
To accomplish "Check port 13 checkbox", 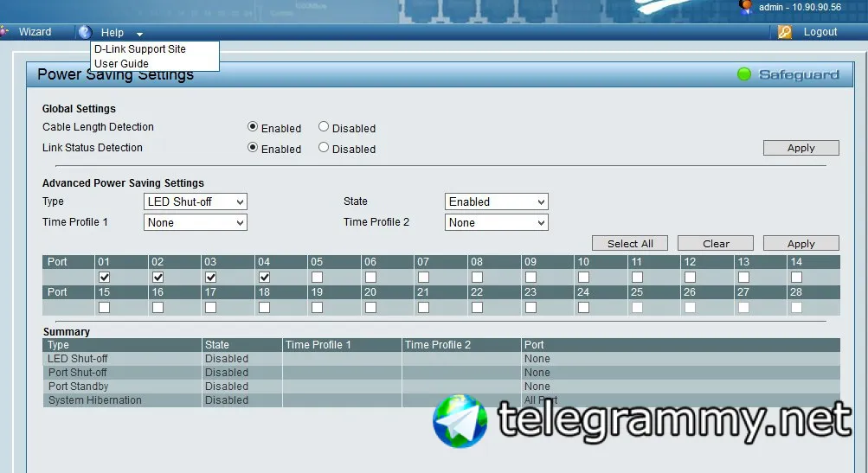I will point(743,277).
